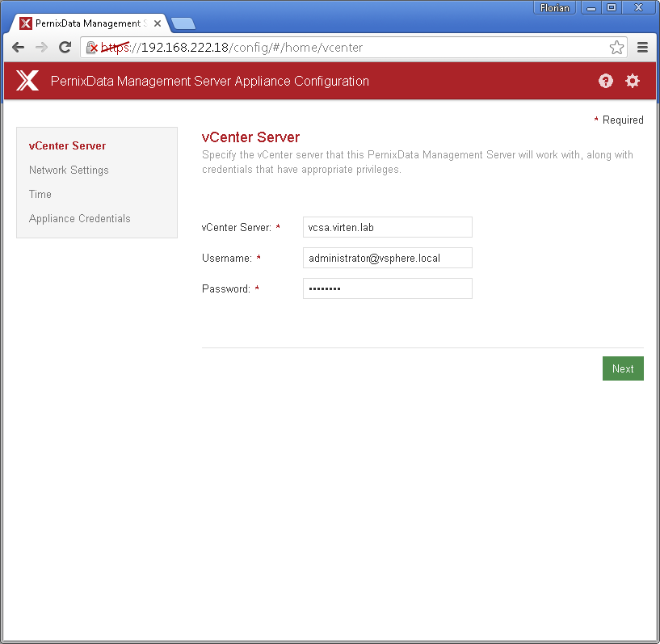660x644 pixels.
Task: Click the vCenter Server input field
Action: (x=387, y=227)
